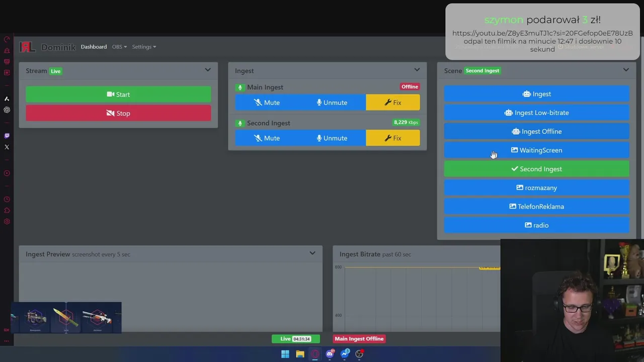This screenshot has height=362, width=644.
Task: Open the X (Twitter) sidebar panel
Action: click(x=7, y=147)
